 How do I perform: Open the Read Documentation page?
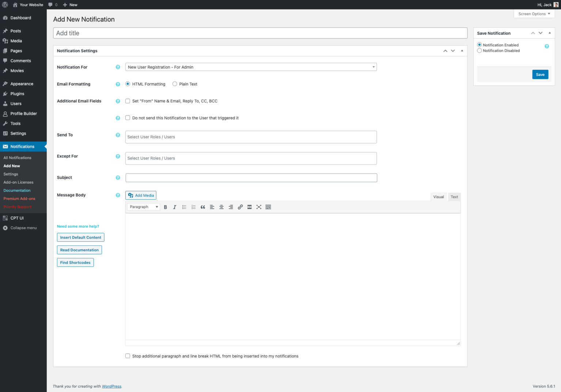click(x=79, y=250)
